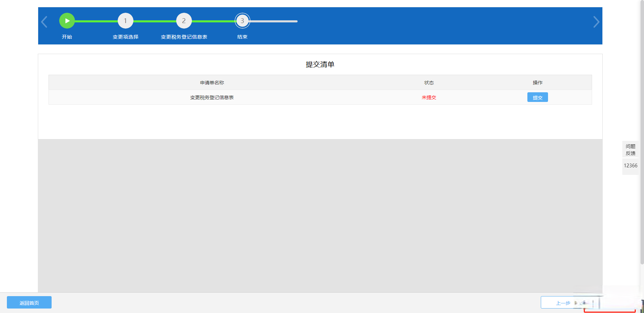Image resolution: width=644 pixels, height=313 pixels.
Task: Select the step 2 circle
Action: [184, 21]
